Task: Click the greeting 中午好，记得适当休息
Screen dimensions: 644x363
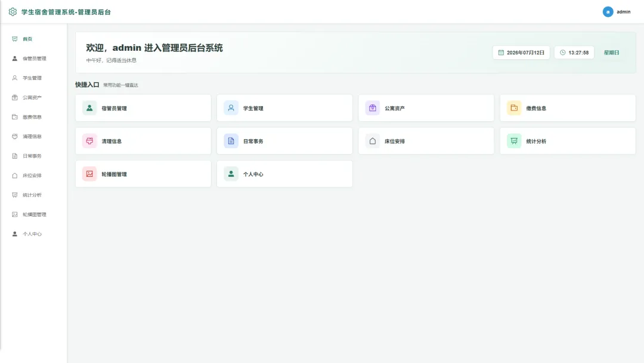Action: click(x=112, y=60)
